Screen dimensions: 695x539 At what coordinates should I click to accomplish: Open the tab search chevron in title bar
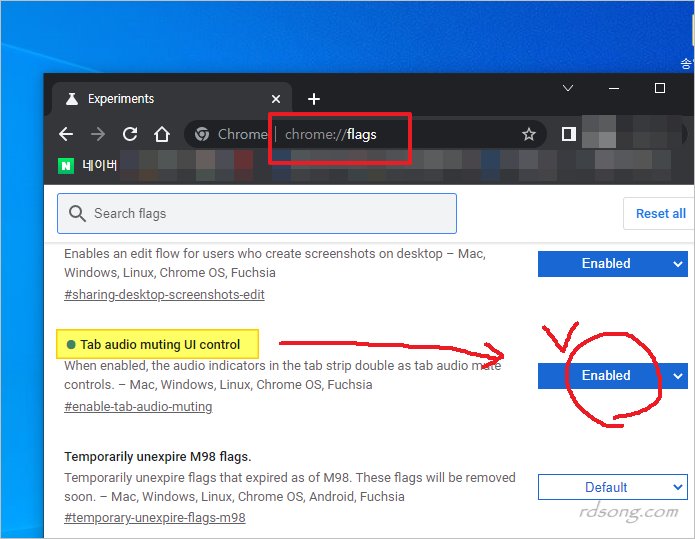tap(568, 88)
